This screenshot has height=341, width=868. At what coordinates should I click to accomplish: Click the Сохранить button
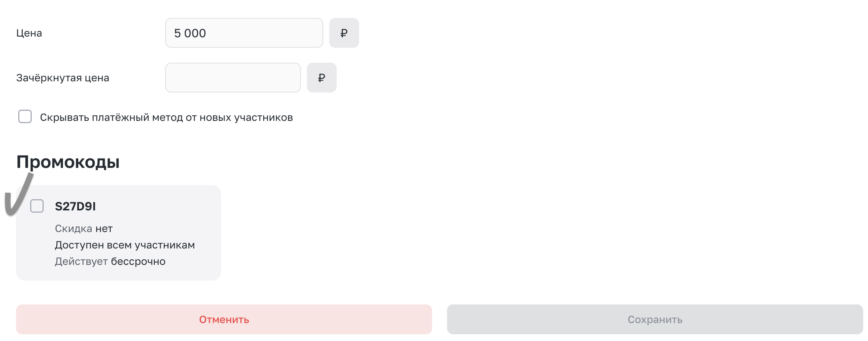click(x=655, y=319)
